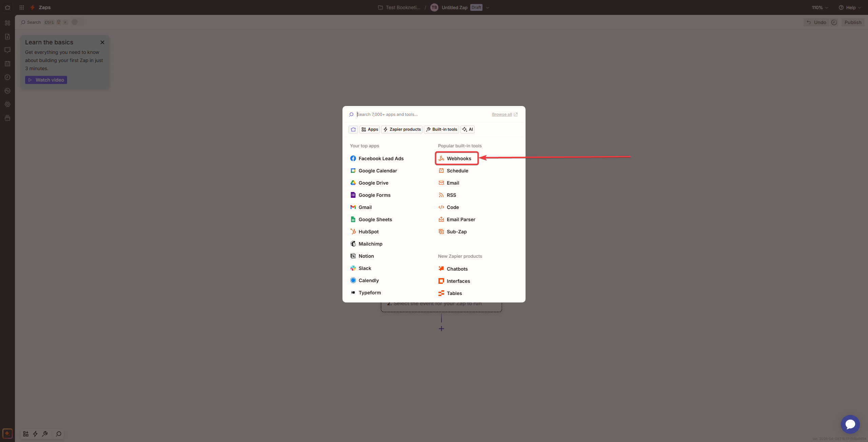Choose Facebook Lead Ads app
The height and width of the screenshot is (442, 868).
click(377, 159)
